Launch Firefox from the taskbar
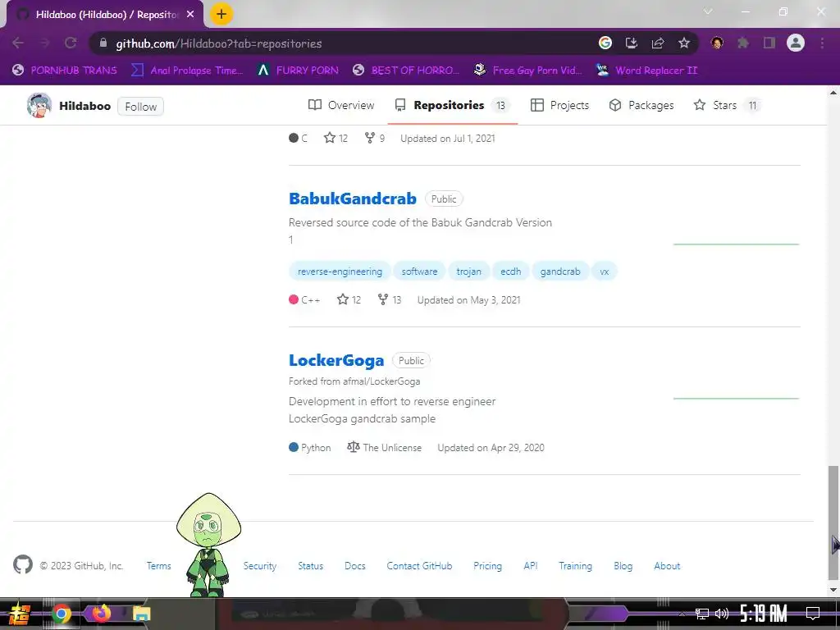This screenshot has width=840, height=630. [101, 614]
